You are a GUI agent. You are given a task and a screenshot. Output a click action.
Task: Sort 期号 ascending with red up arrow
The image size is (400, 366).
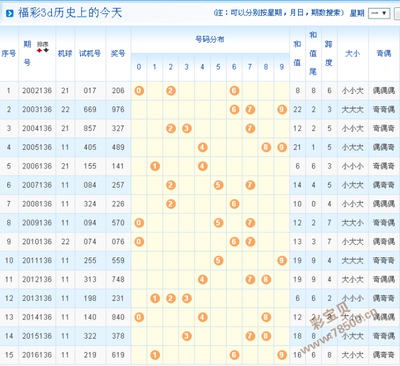(x=40, y=50)
